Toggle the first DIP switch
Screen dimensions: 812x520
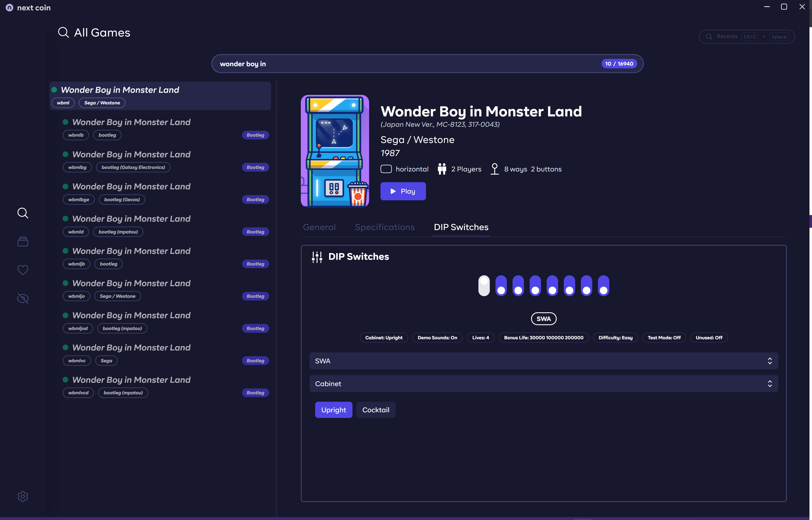[484, 286]
